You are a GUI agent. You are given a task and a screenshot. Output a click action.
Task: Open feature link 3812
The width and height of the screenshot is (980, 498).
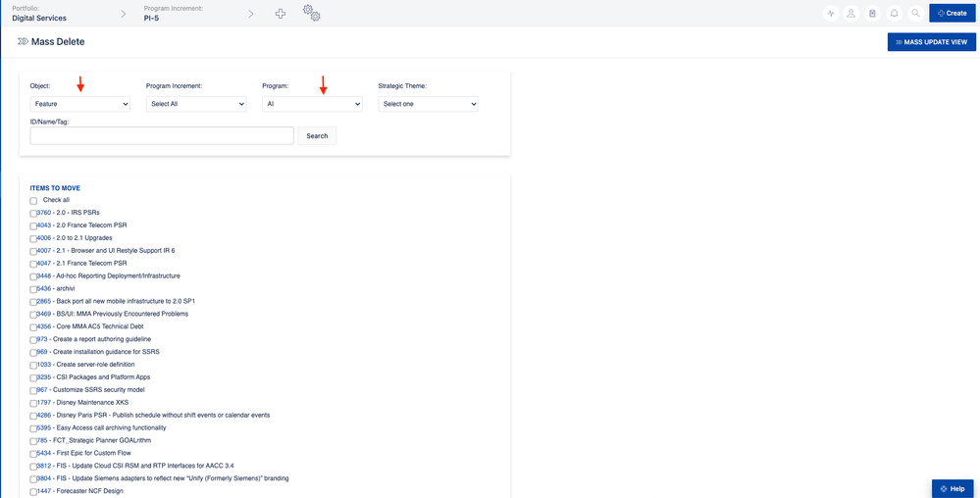44,466
